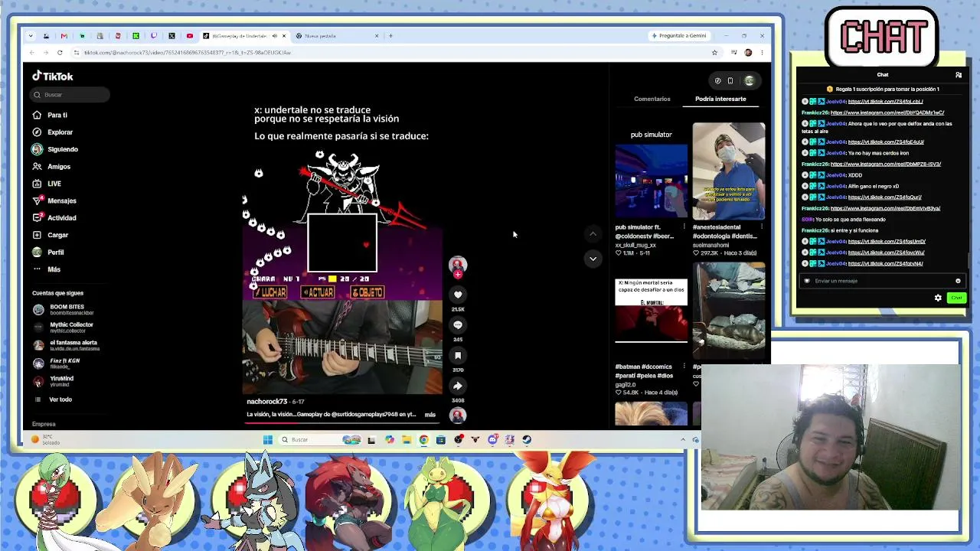Click the coin icon in TikTok header
The image size is (980, 551).
click(x=717, y=80)
